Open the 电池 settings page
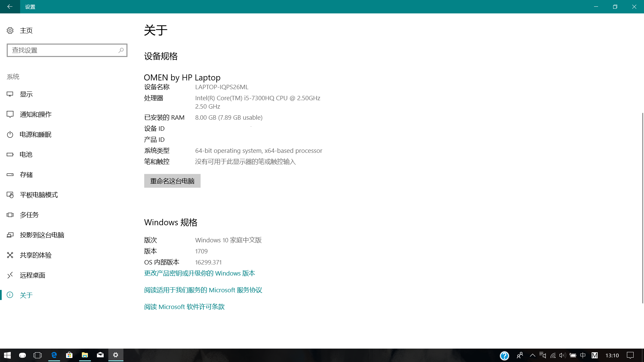 click(26, 155)
